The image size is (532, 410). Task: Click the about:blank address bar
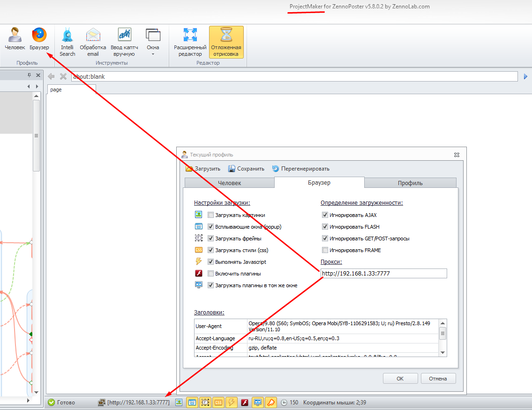point(294,77)
